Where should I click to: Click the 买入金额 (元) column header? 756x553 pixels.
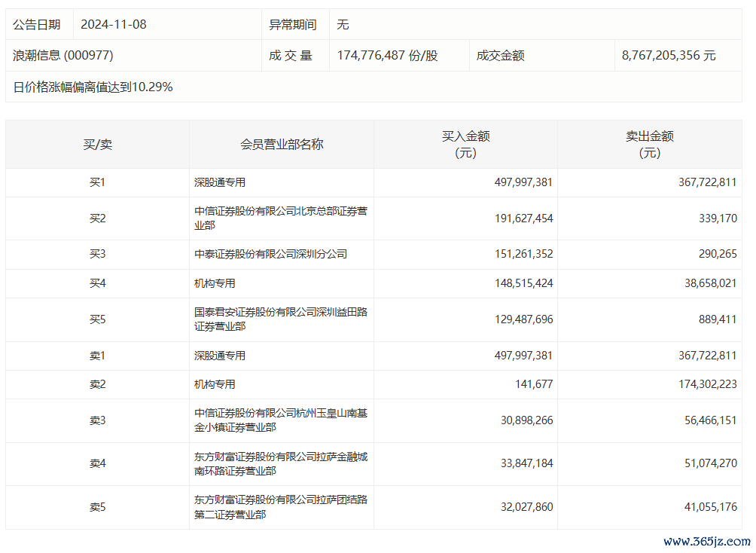[x=466, y=145]
